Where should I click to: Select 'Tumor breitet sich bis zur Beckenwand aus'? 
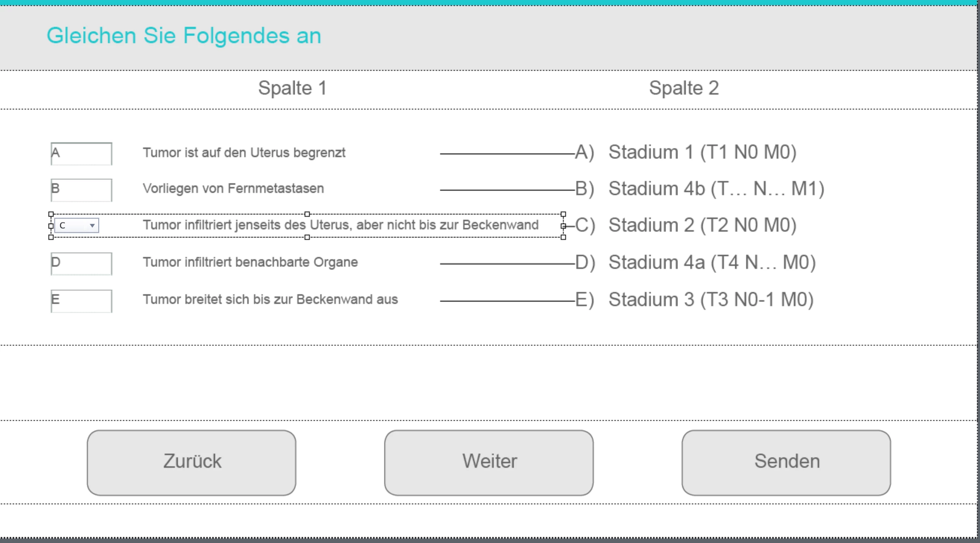[270, 299]
